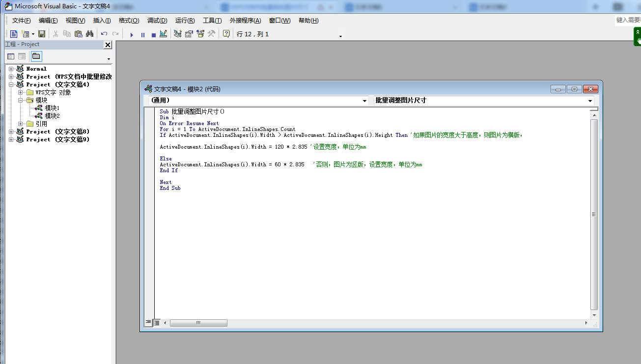Click the code window vertical scrollbar thumb
The image size is (641, 364).
click(594, 214)
